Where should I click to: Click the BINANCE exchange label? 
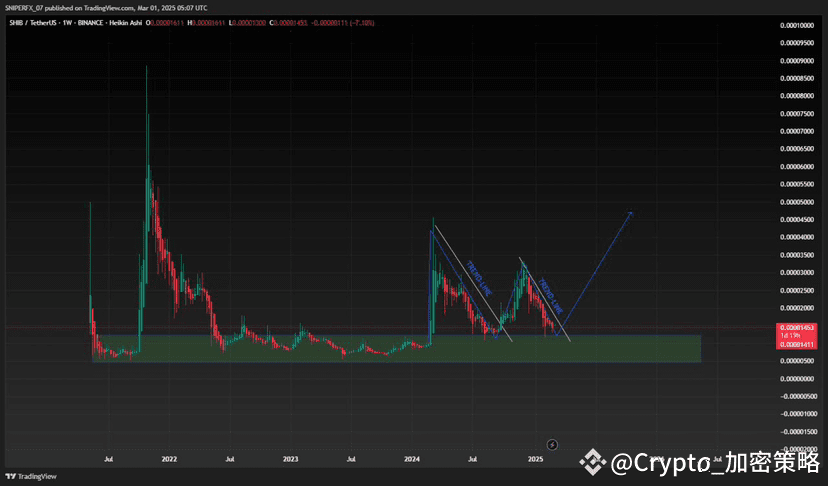point(90,23)
